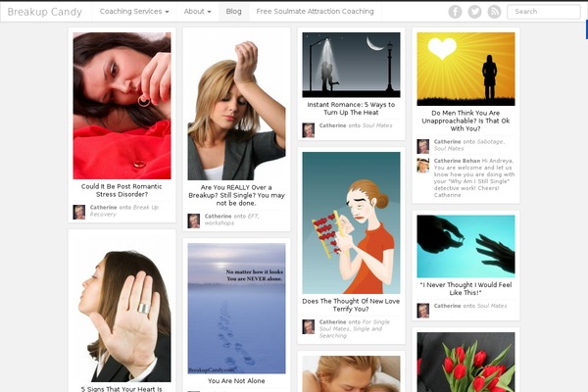Click Catherine avatar on Post Romantic Stress card
Image resolution: width=588 pixels, height=392 pixels.
(79, 212)
